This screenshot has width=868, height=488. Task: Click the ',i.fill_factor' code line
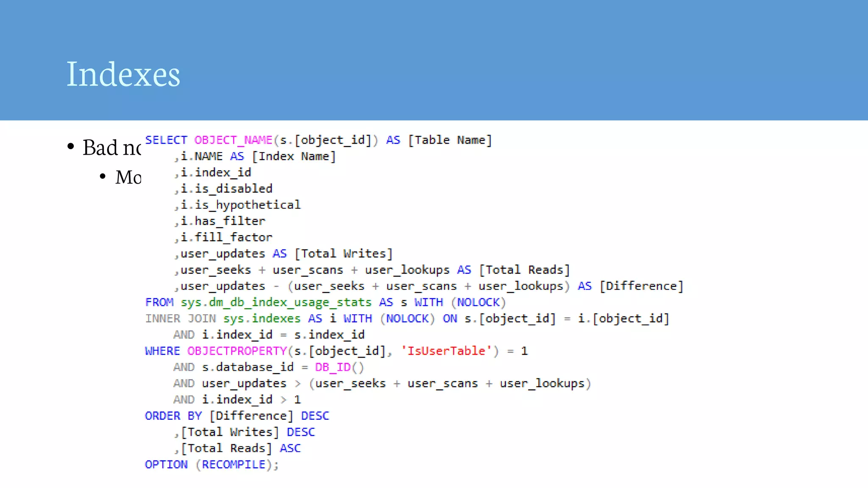223,237
